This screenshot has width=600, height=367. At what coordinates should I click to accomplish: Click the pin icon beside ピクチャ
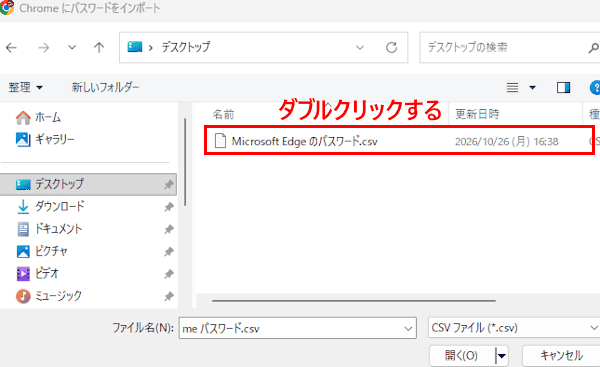(169, 252)
